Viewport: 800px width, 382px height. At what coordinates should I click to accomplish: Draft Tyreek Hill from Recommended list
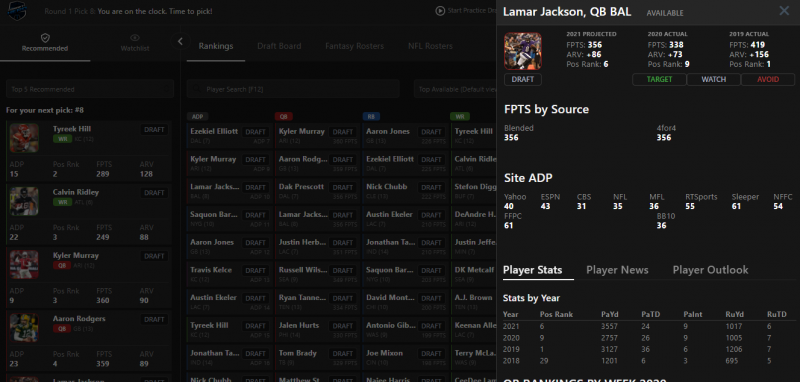pos(154,130)
